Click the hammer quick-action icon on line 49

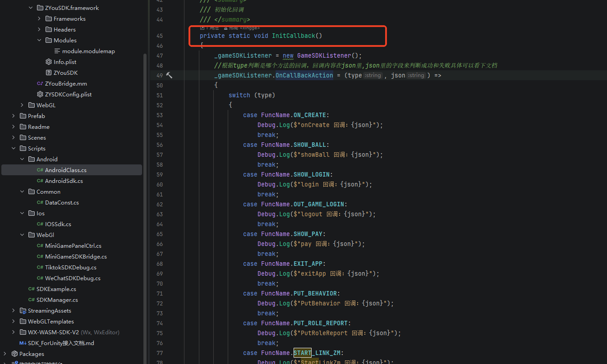[169, 75]
